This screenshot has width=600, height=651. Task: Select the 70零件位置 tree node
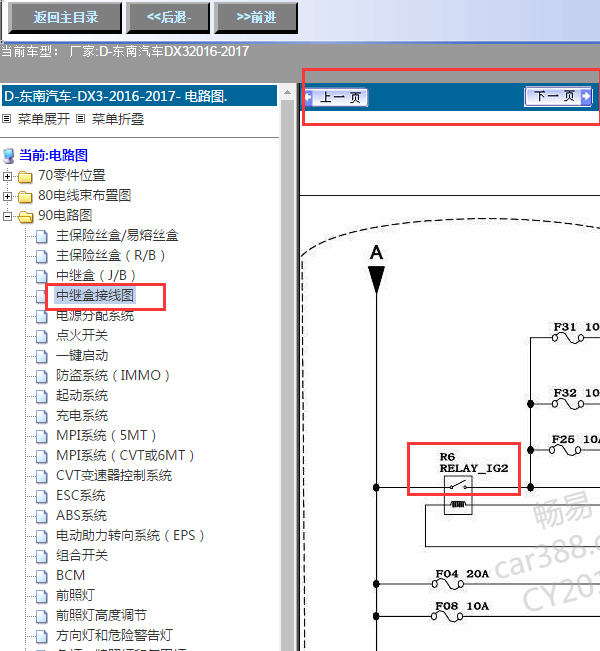point(72,176)
